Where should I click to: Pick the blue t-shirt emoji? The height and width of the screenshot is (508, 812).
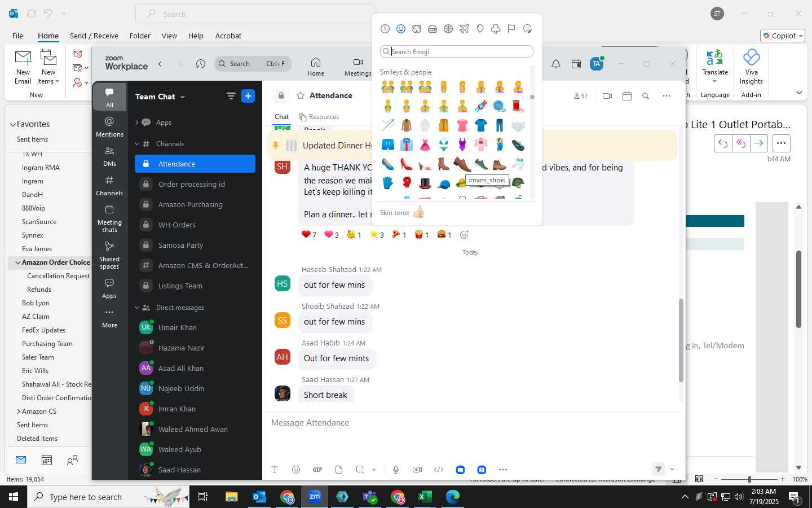pos(481,125)
